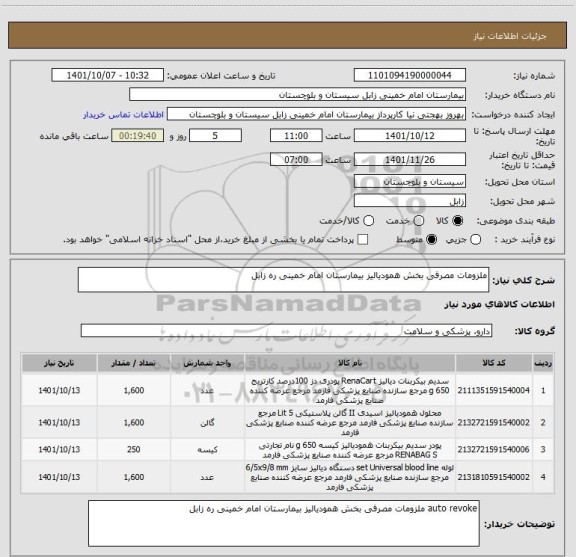Screen dimensions: 576x557
Task: Select the کالا radio button
Action: point(458,221)
